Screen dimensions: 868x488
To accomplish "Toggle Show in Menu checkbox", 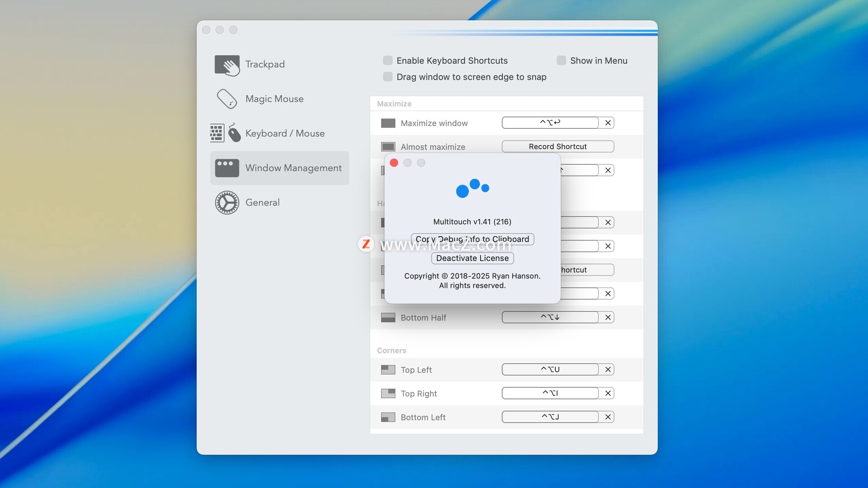I will [x=561, y=61].
